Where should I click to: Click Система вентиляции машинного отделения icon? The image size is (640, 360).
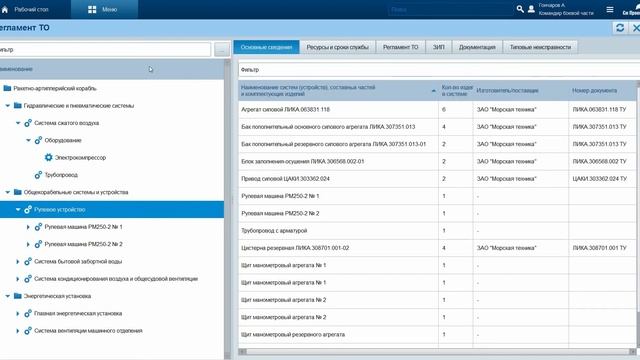[x=28, y=331]
